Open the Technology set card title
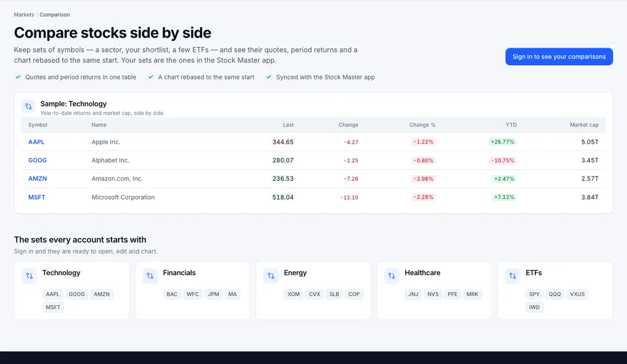The image size is (627, 364). [x=61, y=273]
